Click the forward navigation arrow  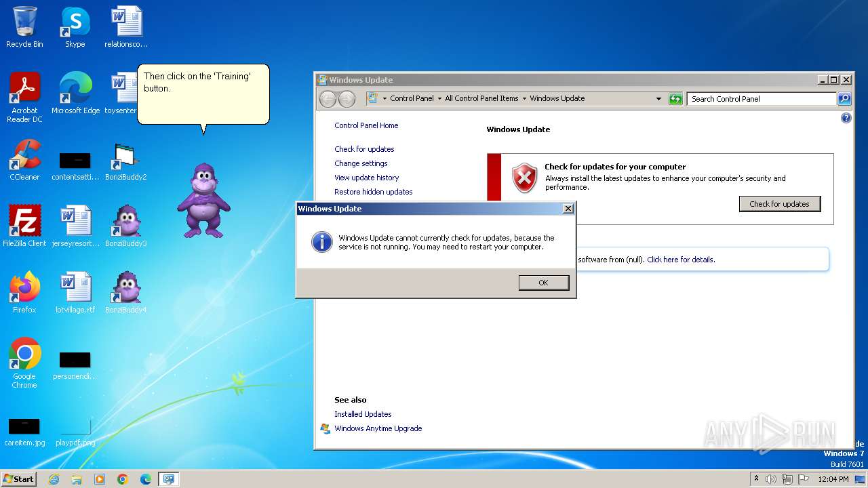click(347, 99)
